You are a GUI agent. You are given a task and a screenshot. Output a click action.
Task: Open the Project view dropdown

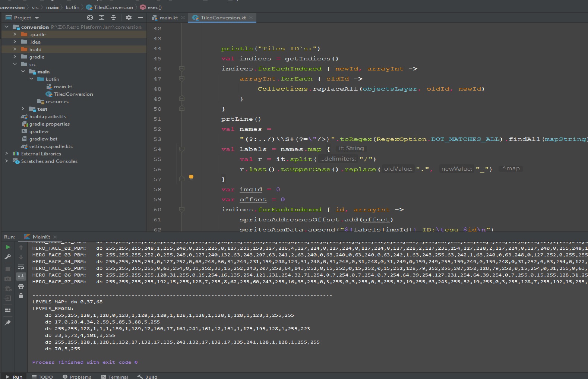37,18
